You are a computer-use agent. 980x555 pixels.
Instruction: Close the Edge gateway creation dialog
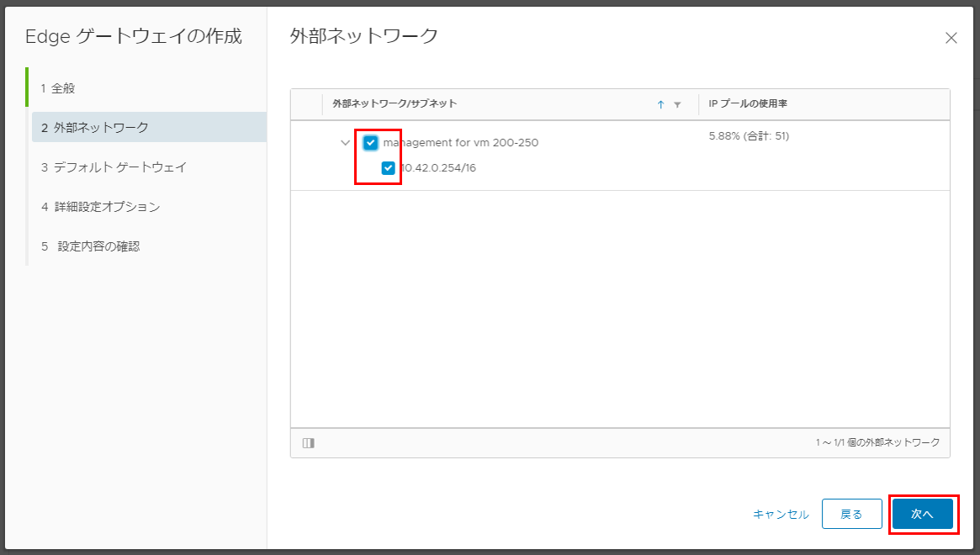click(x=951, y=38)
